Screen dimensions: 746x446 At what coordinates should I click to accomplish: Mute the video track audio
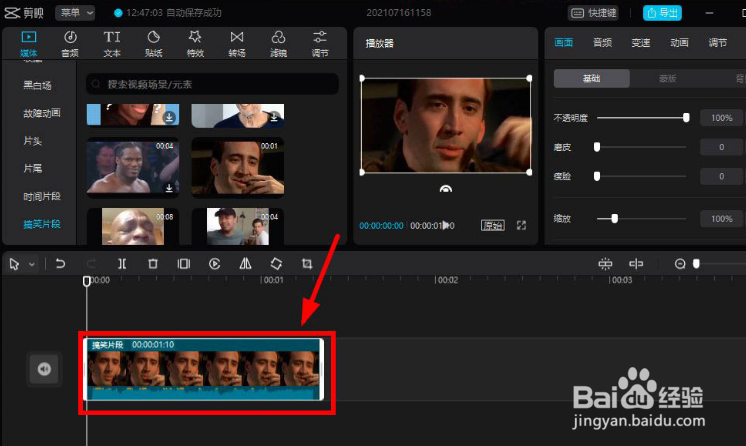(x=44, y=369)
